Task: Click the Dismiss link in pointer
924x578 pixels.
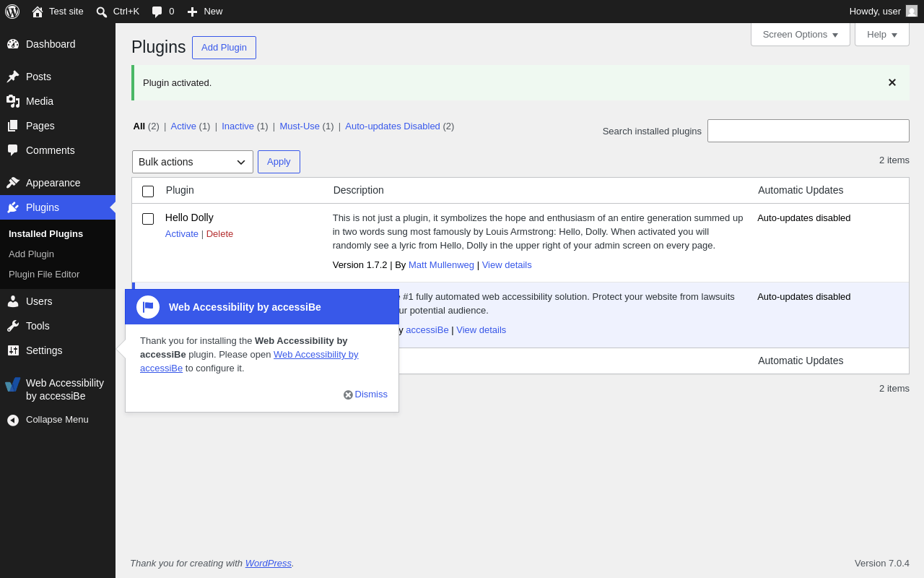Action: 371,394
